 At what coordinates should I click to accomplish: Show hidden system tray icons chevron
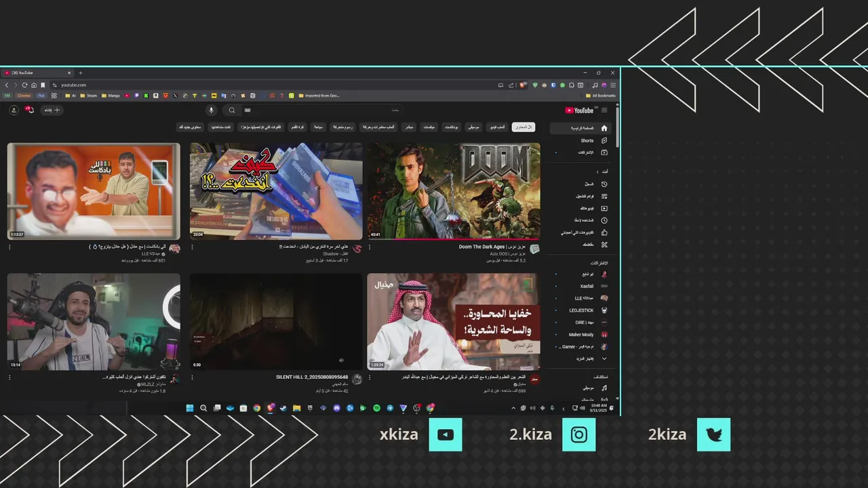(x=513, y=408)
